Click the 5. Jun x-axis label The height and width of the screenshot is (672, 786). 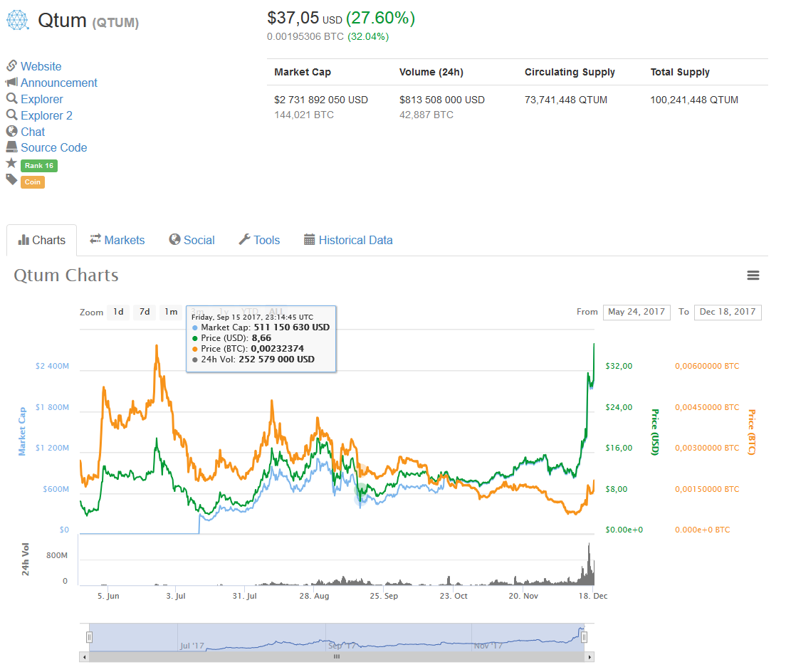(108, 596)
